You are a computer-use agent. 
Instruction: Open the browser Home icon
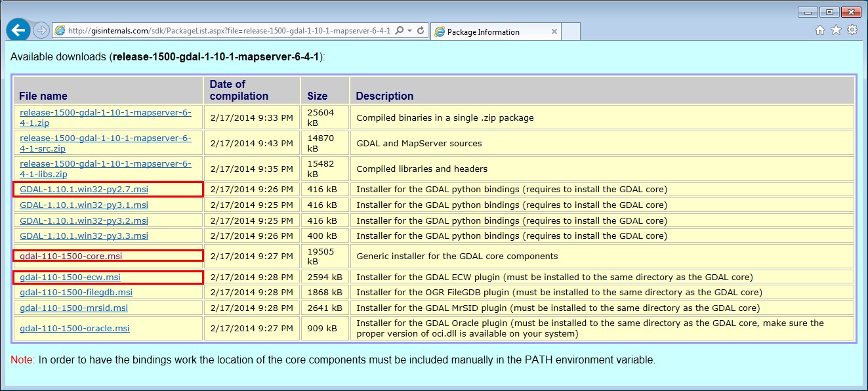pyautogui.click(x=820, y=30)
